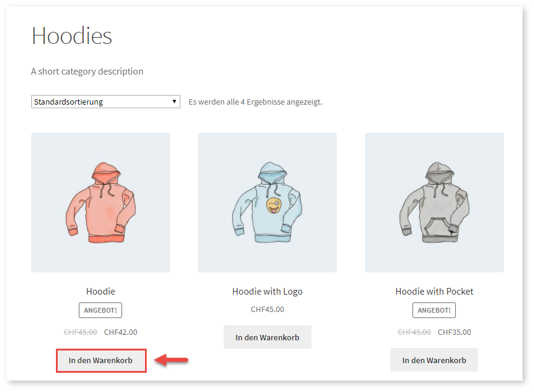Add the plain Hoodie to cart

[101, 360]
